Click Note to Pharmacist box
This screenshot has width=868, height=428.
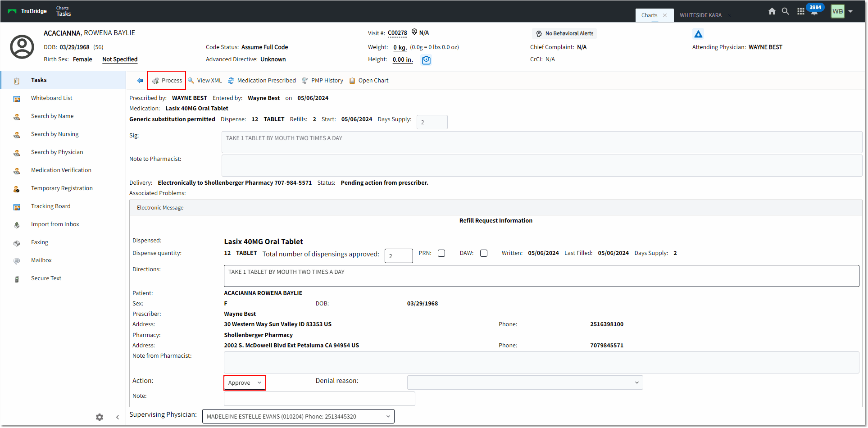coord(542,165)
